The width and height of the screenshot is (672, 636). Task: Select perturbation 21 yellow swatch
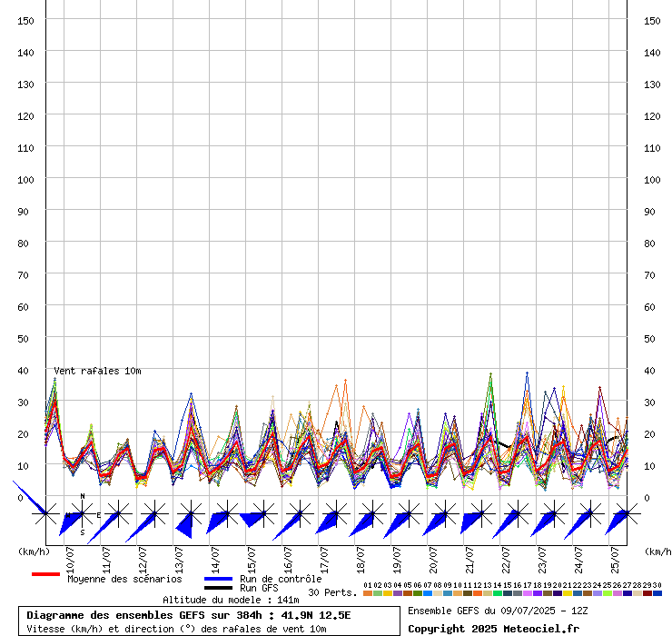(x=567, y=593)
